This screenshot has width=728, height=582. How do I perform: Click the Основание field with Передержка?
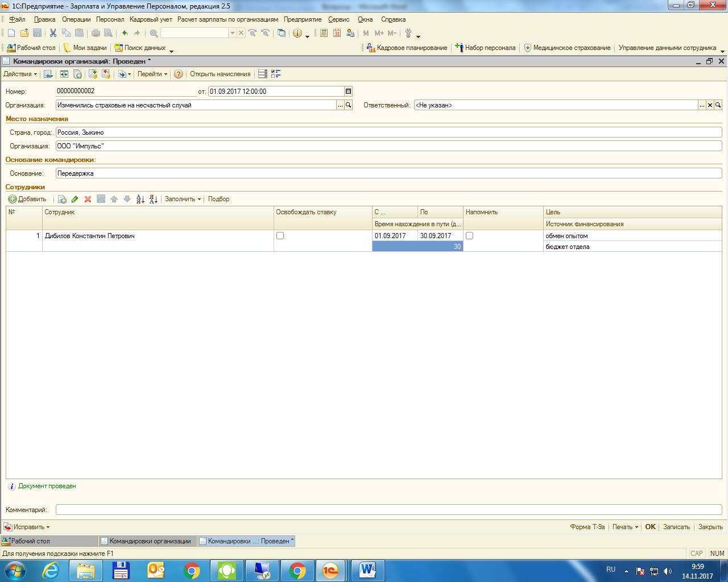(388, 173)
